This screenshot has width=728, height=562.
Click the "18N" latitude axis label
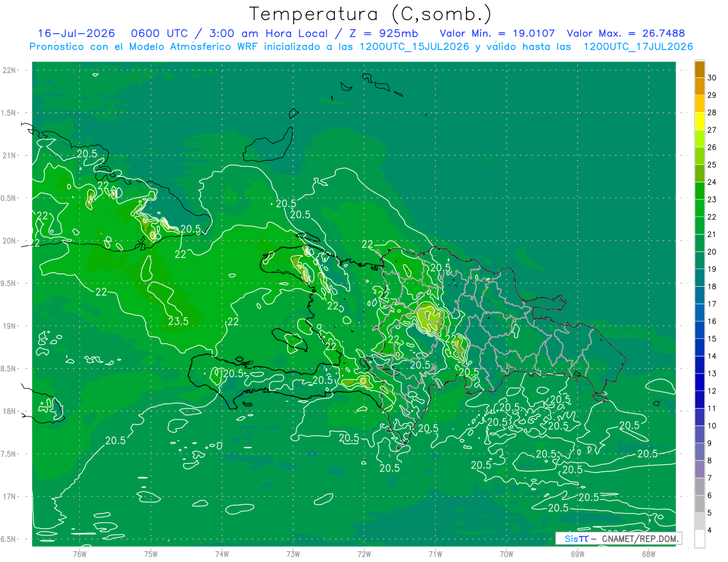pos(8,411)
